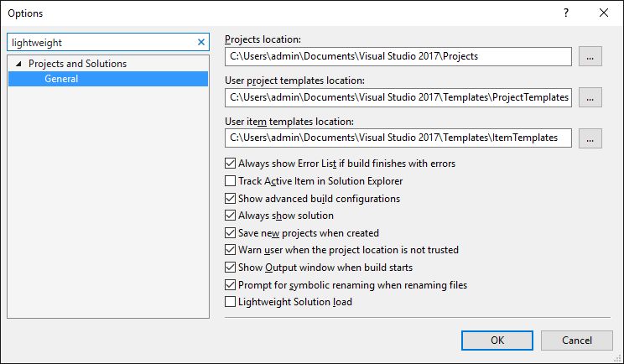Enable Lightweight Solution load checkbox
This screenshot has width=624, height=364.
pos(231,302)
